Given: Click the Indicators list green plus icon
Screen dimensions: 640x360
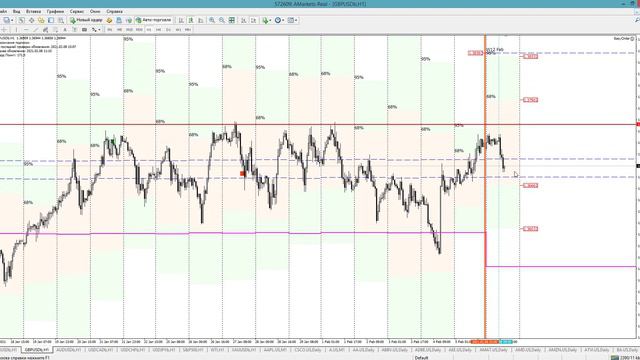Looking at the screenshot, I should click(x=265, y=20).
